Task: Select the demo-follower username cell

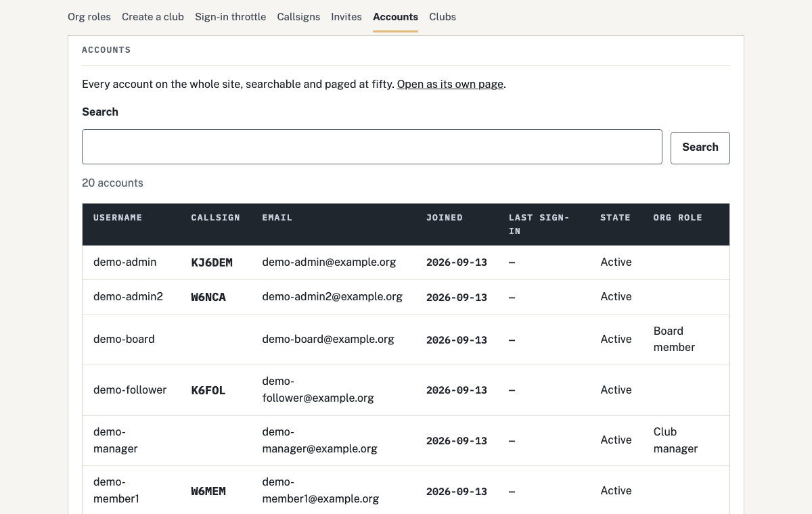Action: pyautogui.click(x=130, y=390)
